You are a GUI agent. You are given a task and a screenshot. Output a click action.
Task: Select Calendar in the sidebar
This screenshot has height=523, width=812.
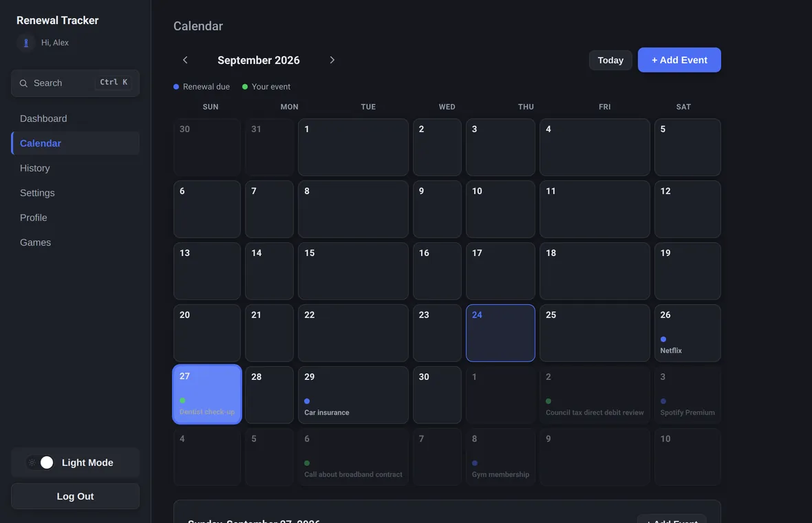point(75,143)
